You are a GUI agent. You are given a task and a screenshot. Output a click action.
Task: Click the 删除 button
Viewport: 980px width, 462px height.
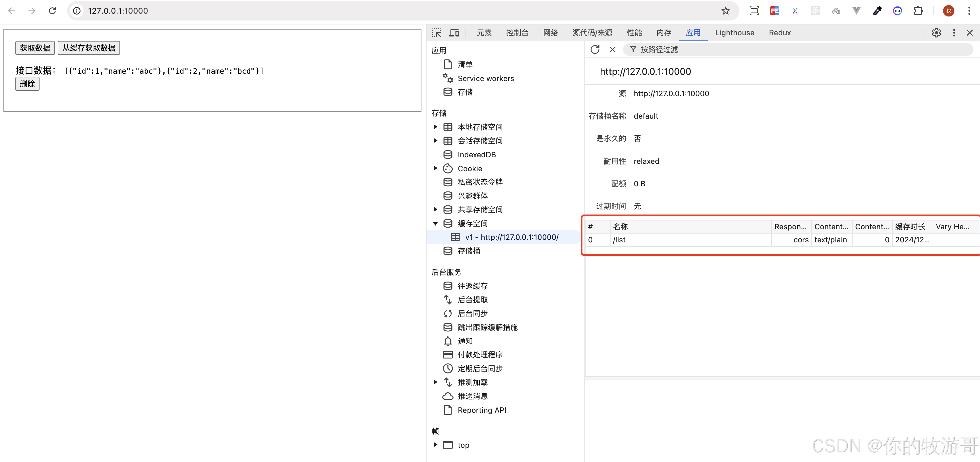click(x=27, y=84)
